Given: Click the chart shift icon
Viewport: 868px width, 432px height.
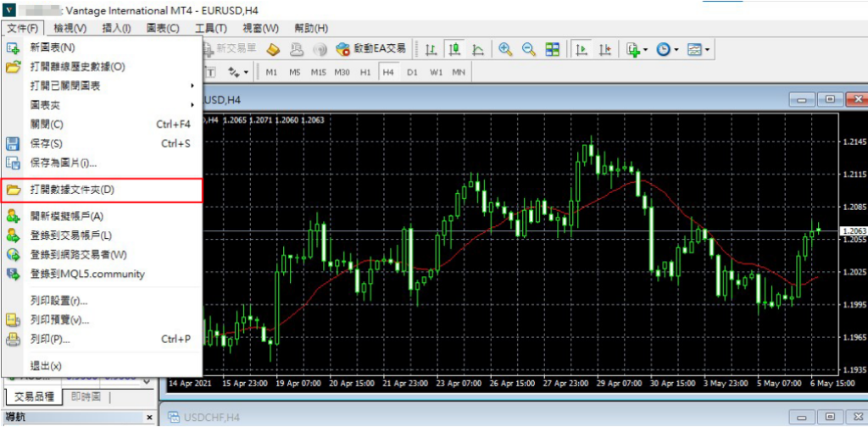Looking at the screenshot, I should pos(605,49).
